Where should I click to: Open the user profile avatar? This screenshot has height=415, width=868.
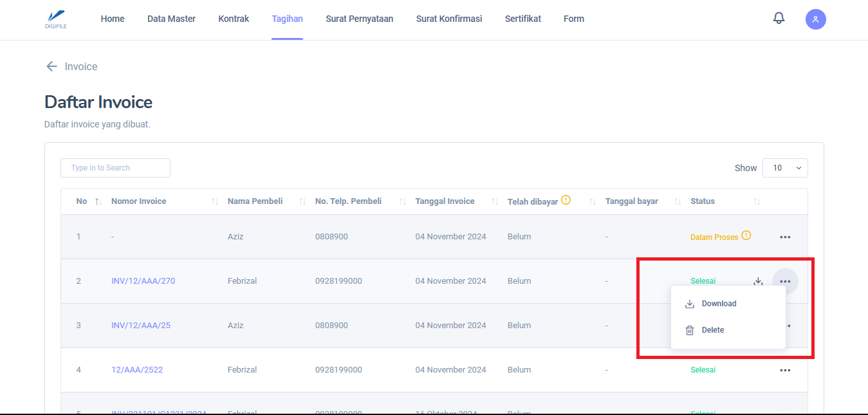point(816,19)
